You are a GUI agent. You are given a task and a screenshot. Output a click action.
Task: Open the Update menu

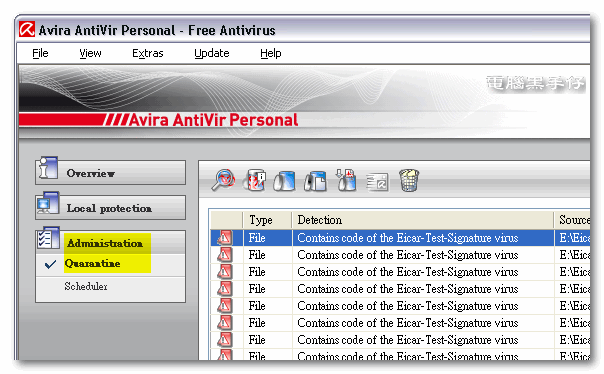(211, 53)
